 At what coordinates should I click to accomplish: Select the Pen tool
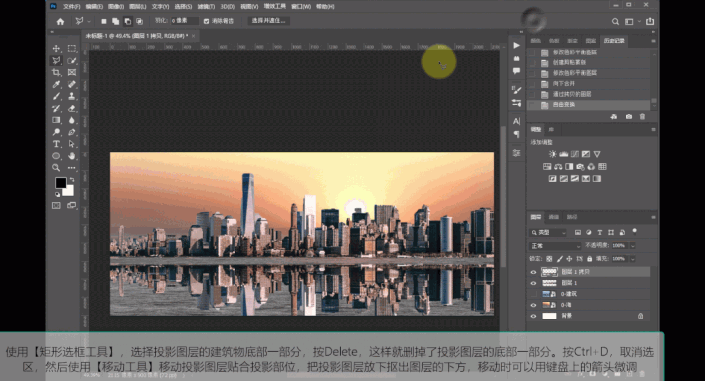pyautogui.click(x=71, y=132)
